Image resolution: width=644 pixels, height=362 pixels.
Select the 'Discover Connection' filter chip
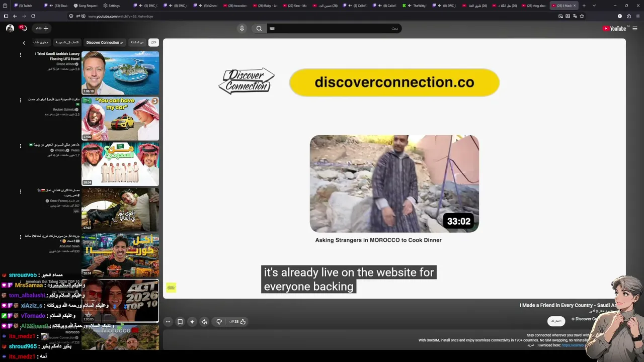(105, 43)
